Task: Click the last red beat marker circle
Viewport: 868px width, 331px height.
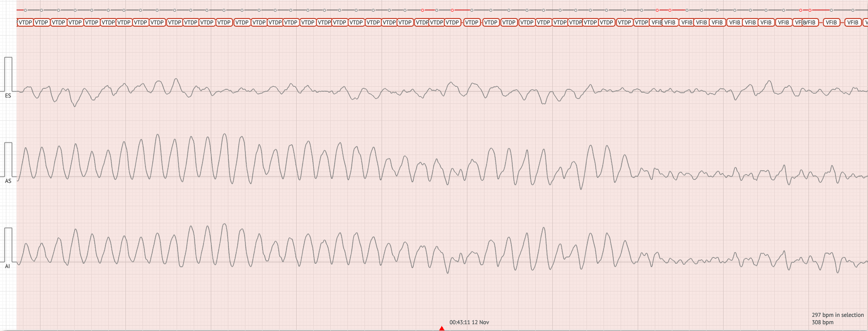Action: pyautogui.click(x=810, y=10)
